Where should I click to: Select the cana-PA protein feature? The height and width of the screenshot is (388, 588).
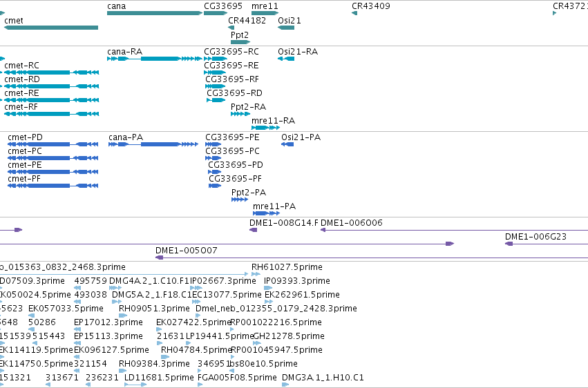point(153,144)
